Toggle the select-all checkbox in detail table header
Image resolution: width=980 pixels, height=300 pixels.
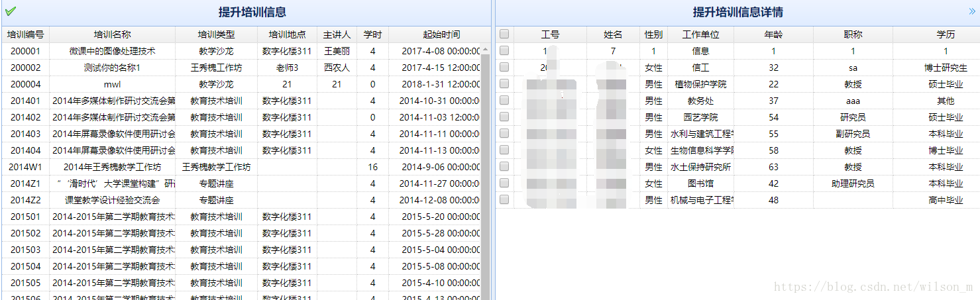(504, 34)
